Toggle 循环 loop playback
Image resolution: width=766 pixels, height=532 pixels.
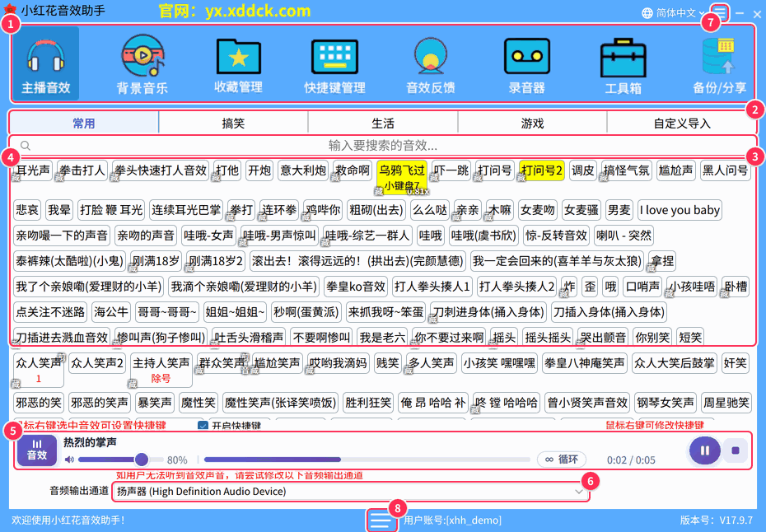click(562, 460)
